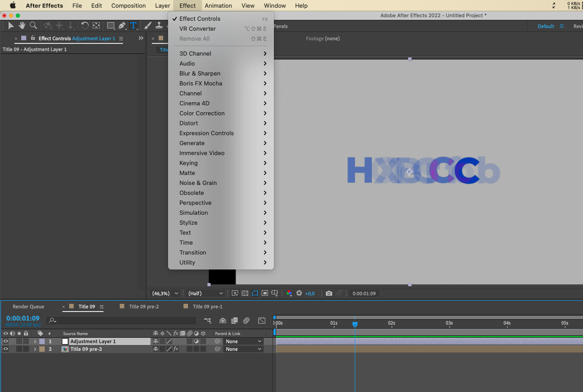Pick the Rectangle shape tool
583x392 pixels.
pyautogui.click(x=110, y=26)
